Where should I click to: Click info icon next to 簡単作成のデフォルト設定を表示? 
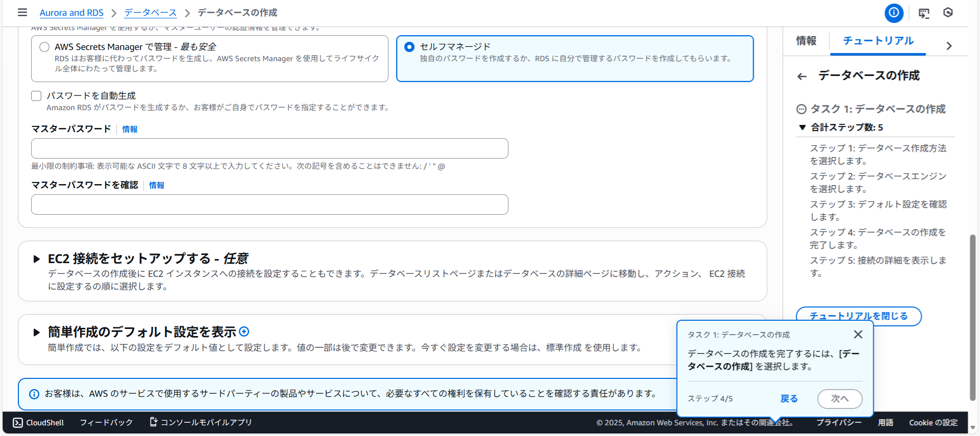[244, 331]
